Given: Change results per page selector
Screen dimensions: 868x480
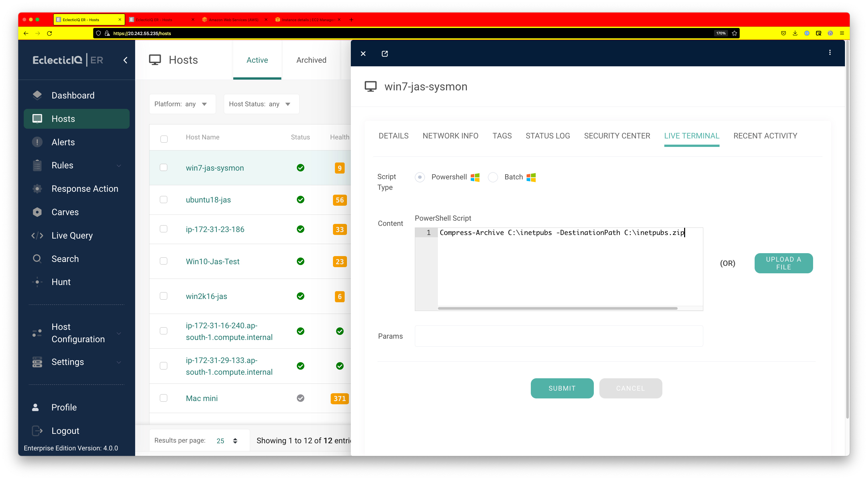Looking at the screenshot, I should pos(227,441).
